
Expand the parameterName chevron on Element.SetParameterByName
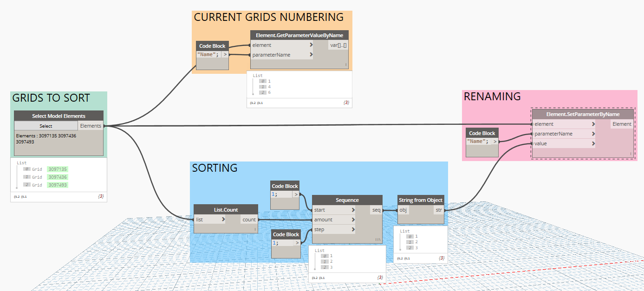click(594, 134)
